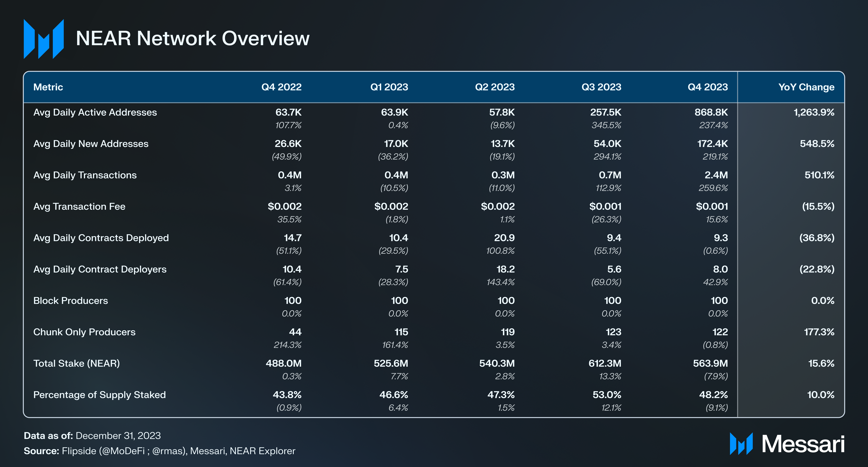
Task: Click the 44 chunk only producers value
Action: coord(295,332)
